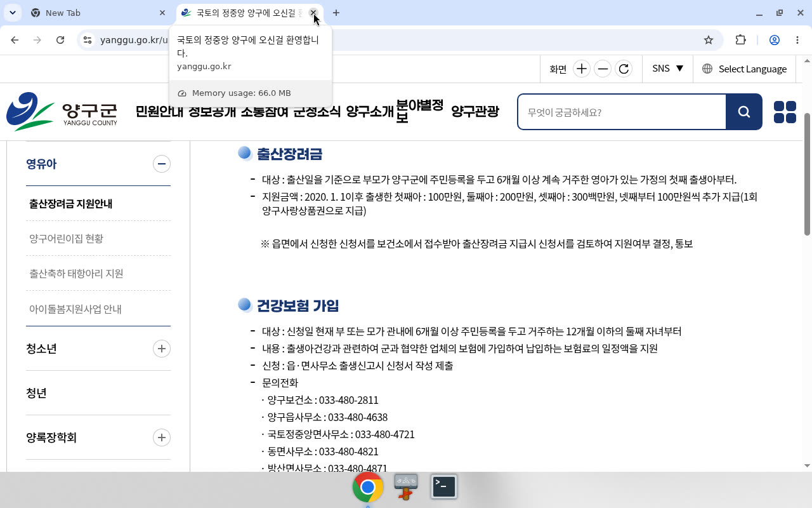The width and height of the screenshot is (812, 508).
Task: Launch the terminal from the dock
Action: 444,486
